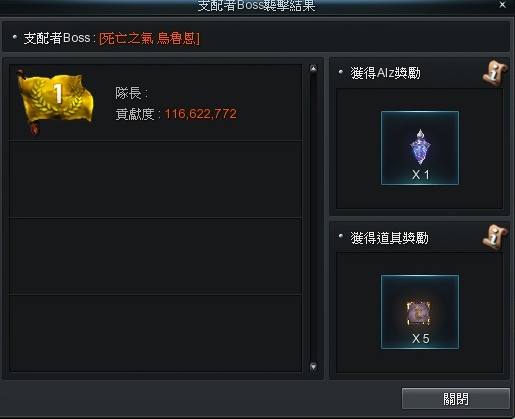Select the item reward cube icon
Viewport: 515px width, 419px height.
(420, 312)
